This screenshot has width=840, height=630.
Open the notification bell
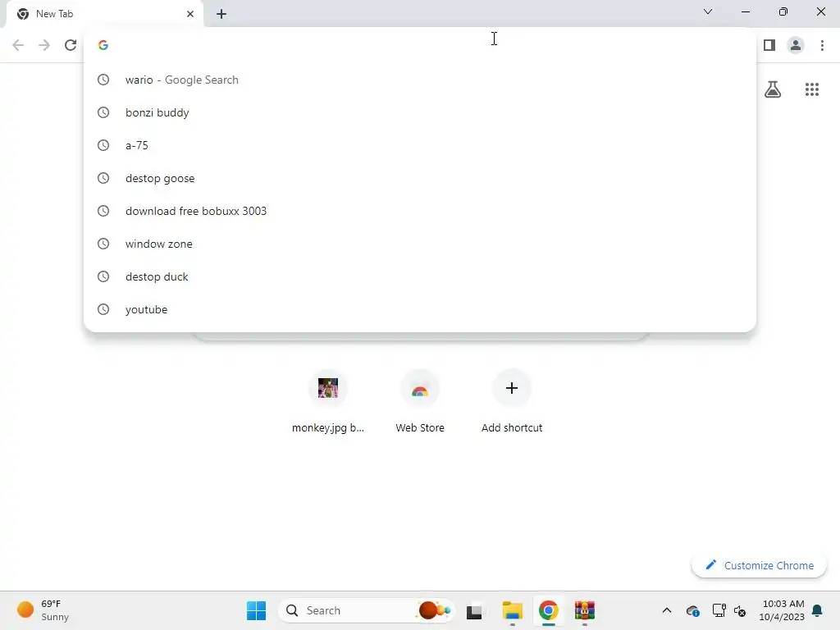tap(818, 610)
